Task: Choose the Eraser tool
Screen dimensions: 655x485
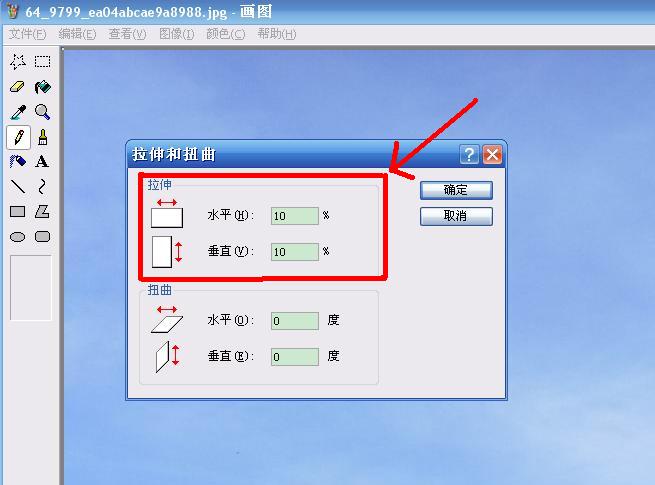Action: (x=18, y=87)
